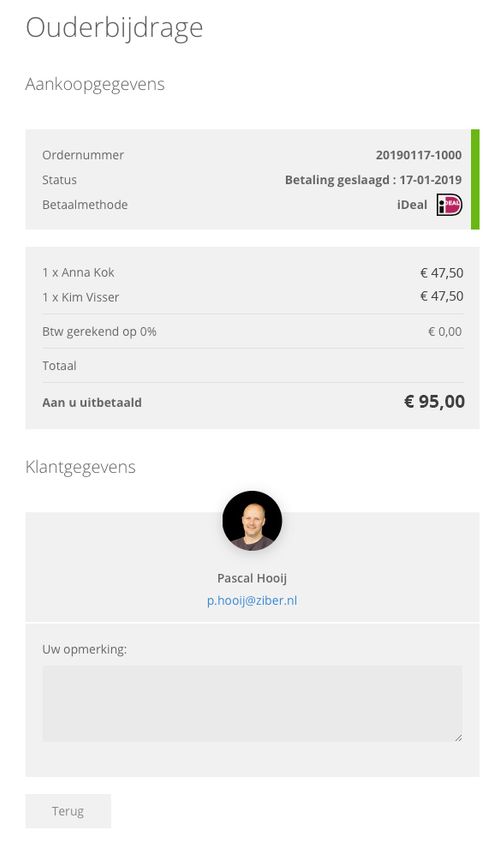Viewport: 500px width, 842px height.
Task: Click the Aankoopgegevens section heading
Action: click(95, 85)
